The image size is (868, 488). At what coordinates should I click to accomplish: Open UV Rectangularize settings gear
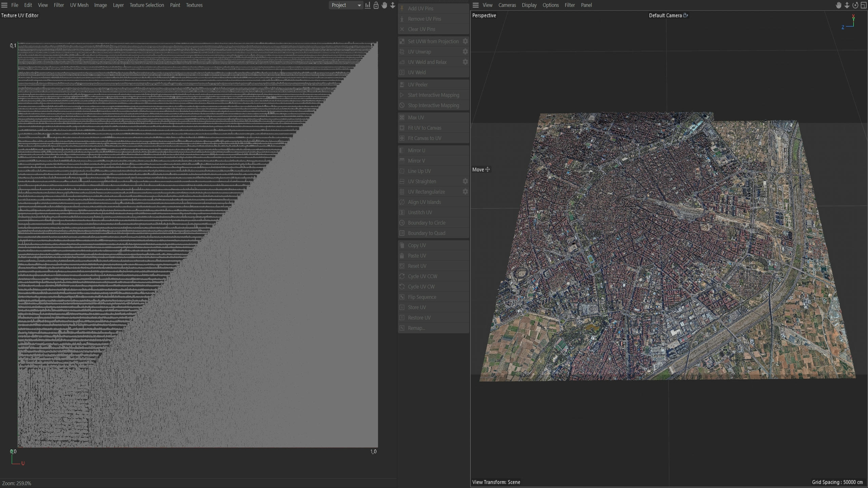(x=465, y=192)
